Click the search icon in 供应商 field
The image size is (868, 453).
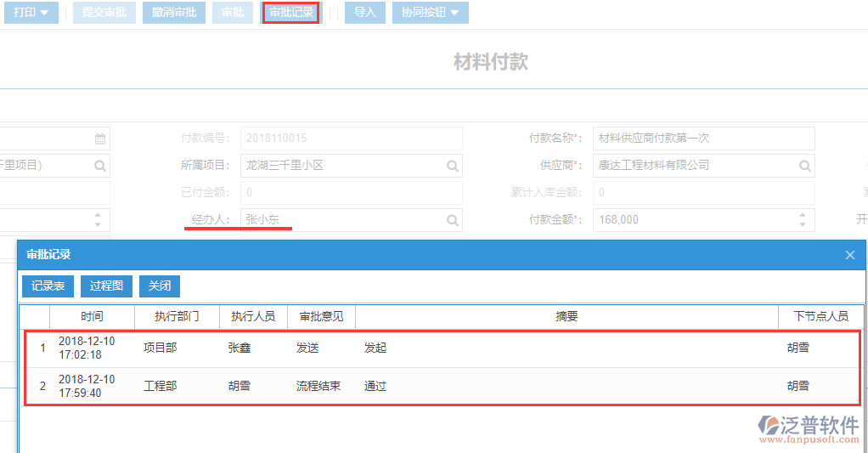805,166
